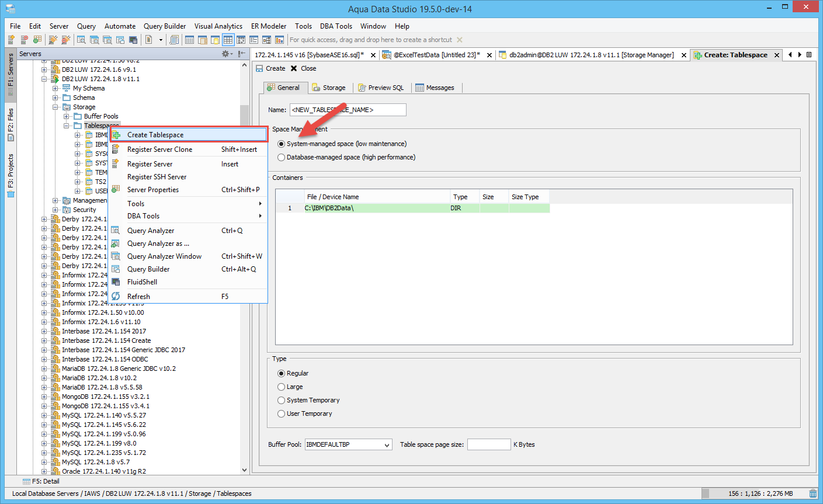Click the My Schema tree icon

point(67,88)
